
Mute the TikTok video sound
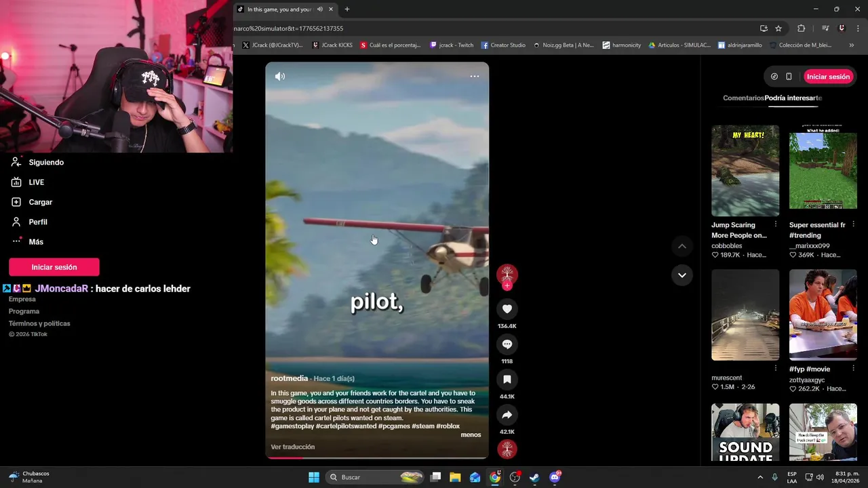pyautogui.click(x=280, y=77)
